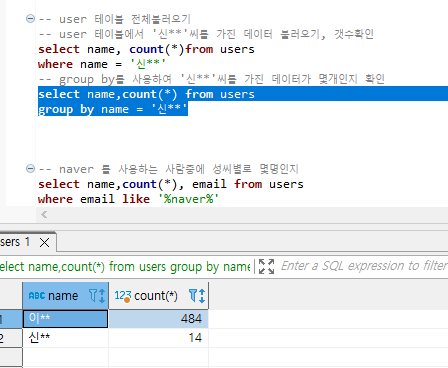Collapse the naver query block fold

click(x=30, y=169)
